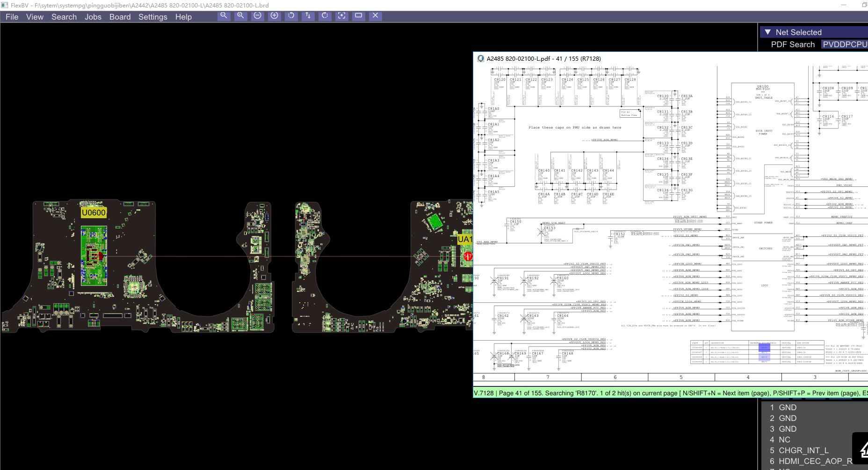Click the rectangle fit-view toolbar icon
Image resolution: width=868 pixels, height=470 pixels.
[359, 15]
